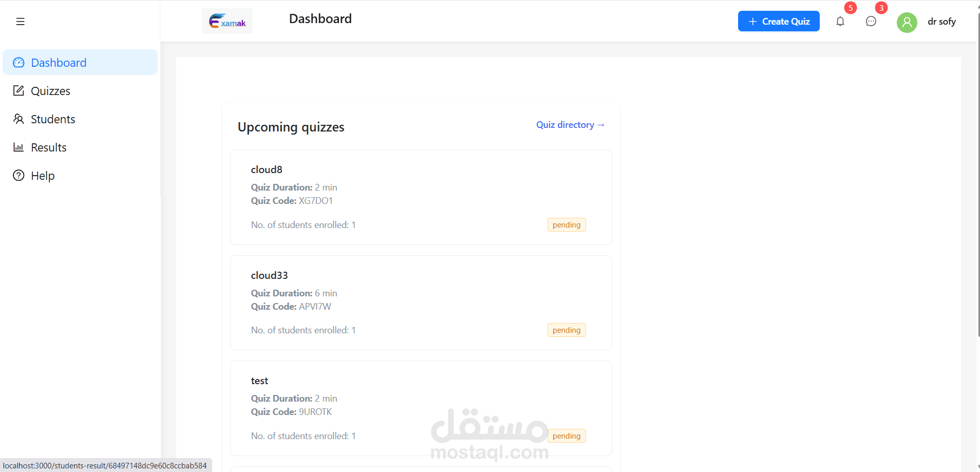Viewport: 980px width, 472px height.
Task: Click the red 5 notification badge
Action: (851, 8)
